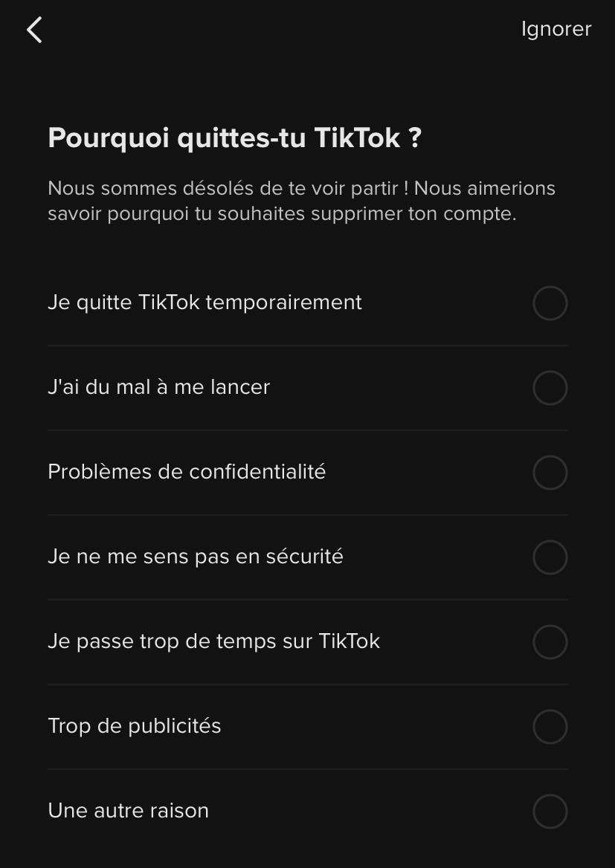Viewport: 615px width, 868px height.
Task: Check the 'Trop de publicités' radio circle
Action: coord(550,727)
